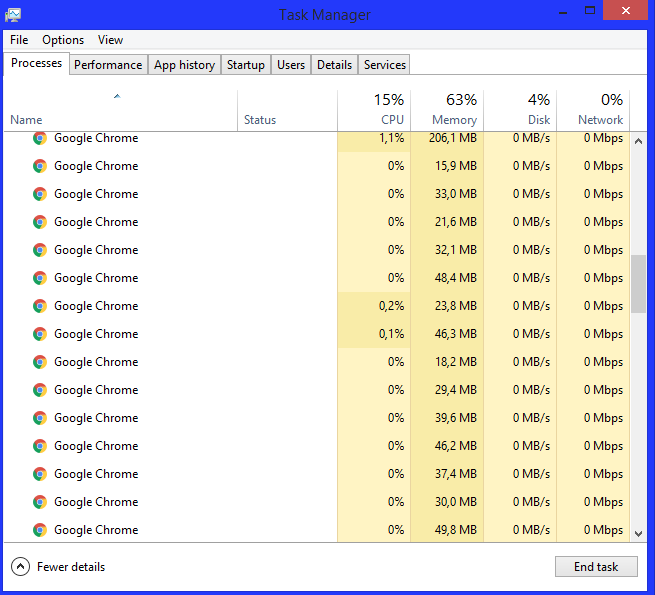Click the 21,6 MB memory value
Image resolution: width=655 pixels, height=595 pixels.
(456, 222)
